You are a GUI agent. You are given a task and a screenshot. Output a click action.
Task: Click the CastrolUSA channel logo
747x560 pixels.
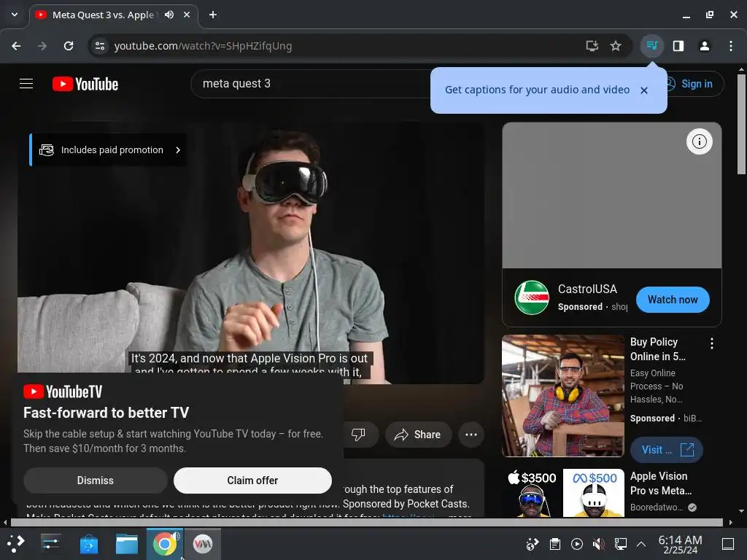532,297
